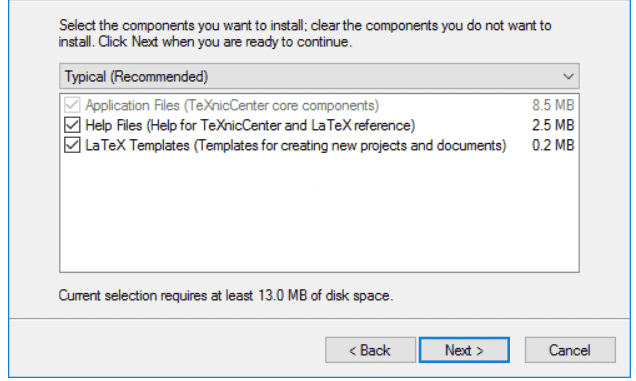Screen dimensions: 636x381
Task: Click the 'Typical (Recommended)' text in combo box
Action: (x=136, y=77)
